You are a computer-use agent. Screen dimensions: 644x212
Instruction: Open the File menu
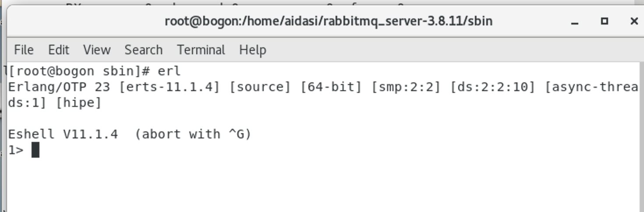24,50
